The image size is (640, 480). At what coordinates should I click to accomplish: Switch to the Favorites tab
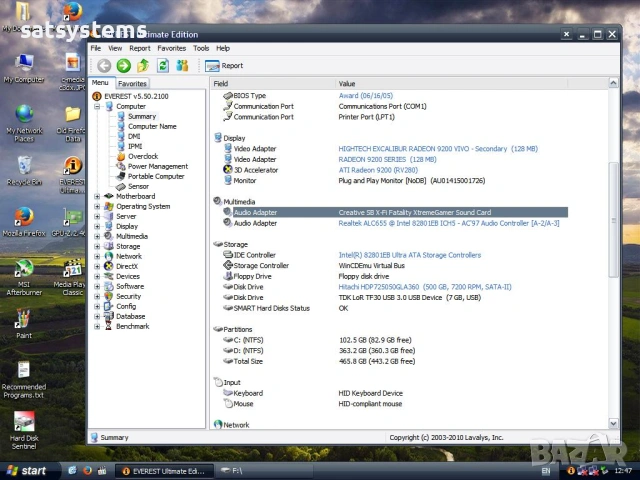pyautogui.click(x=132, y=83)
